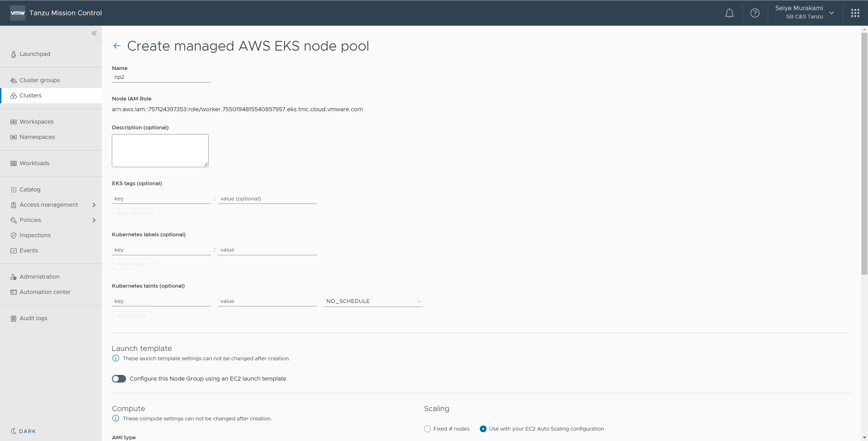This screenshot has height=441, width=868.
Task: Click the Description text area
Action: point(160,150)
